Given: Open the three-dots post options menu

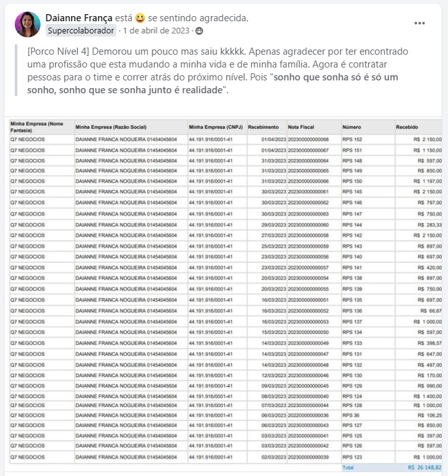Looking at the screenshot, I should (x=420, y=23).
